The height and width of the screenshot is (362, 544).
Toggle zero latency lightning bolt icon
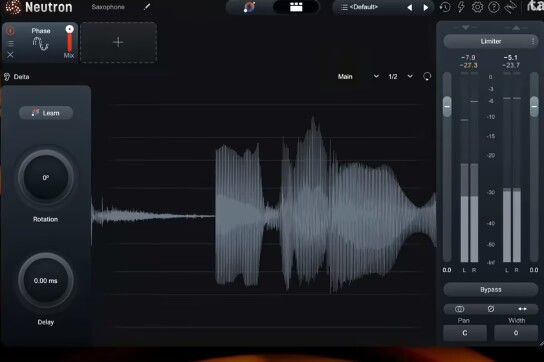461,7
